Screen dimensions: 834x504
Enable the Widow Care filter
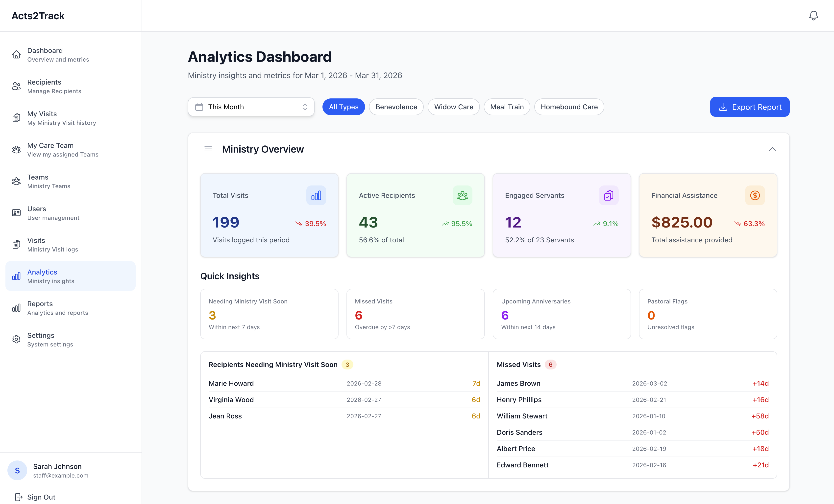[454, 107]
